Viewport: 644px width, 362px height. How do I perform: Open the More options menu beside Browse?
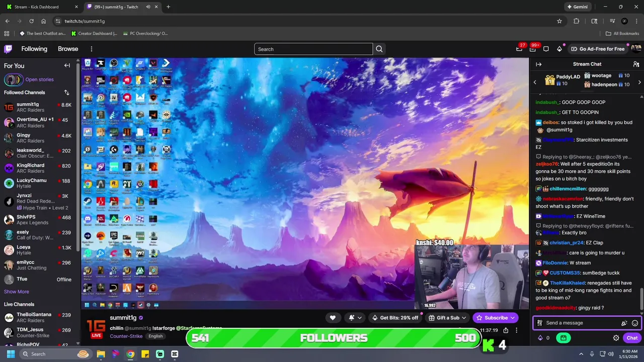(91, 49)
